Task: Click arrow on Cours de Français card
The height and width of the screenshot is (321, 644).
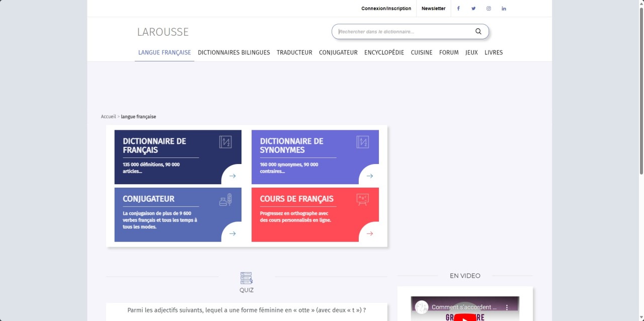Action: pyautogui.click(x=370, y=233)
